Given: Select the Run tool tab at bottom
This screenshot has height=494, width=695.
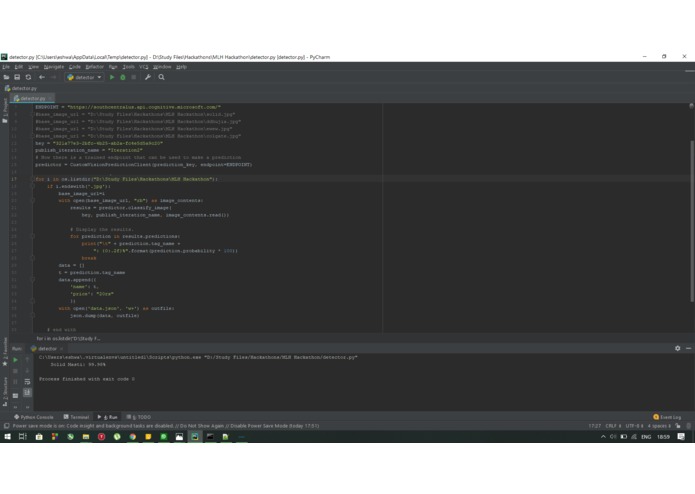Looking at the screenshot, I should pos(108,417).
